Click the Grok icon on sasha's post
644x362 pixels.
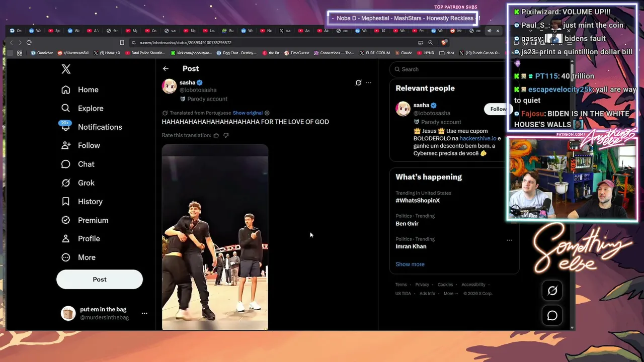(358, 82)
